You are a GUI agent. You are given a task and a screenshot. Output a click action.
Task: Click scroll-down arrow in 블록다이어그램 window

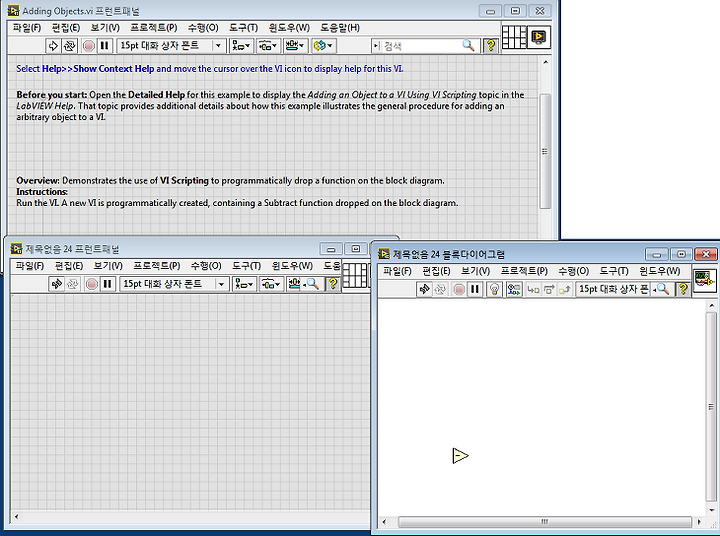tap(711, 510)
